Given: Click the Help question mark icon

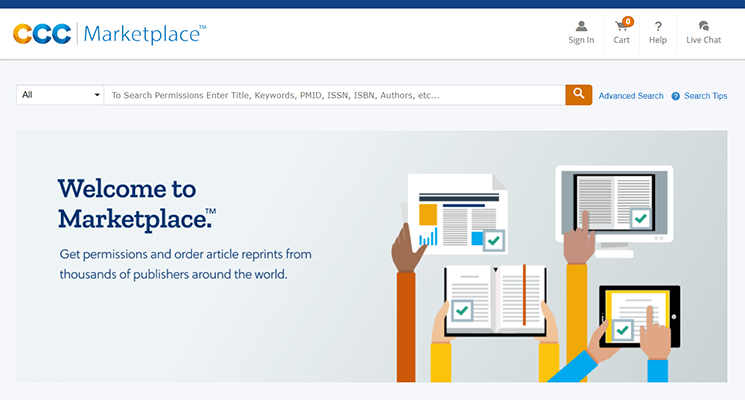Looking at the screenshot, I should point(658,27).
